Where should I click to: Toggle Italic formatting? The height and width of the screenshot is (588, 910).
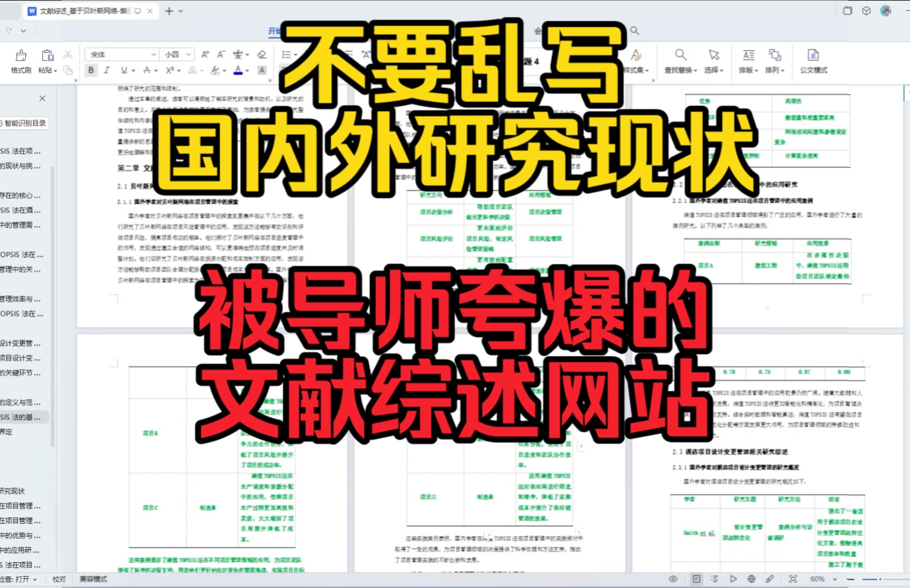click(107, 70)
